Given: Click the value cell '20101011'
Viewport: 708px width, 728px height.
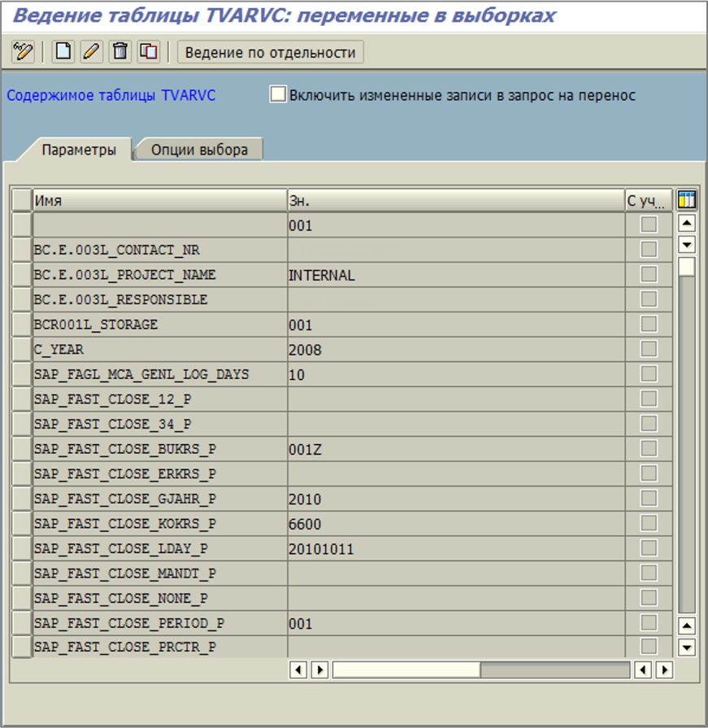Looking at the screenshot, I should point(456,548).
